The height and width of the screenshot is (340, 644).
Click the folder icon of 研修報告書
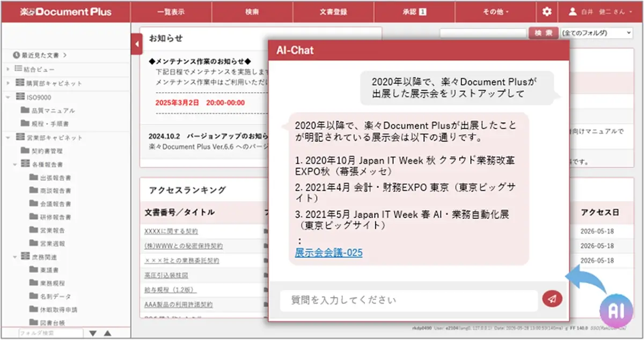point(34,217)
